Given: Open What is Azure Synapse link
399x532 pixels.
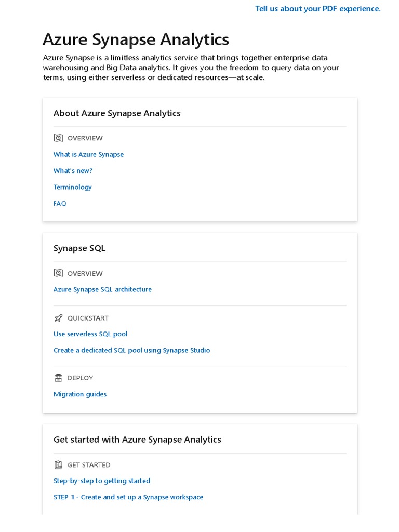Looking at the screenshot, I should coord(88,155).
